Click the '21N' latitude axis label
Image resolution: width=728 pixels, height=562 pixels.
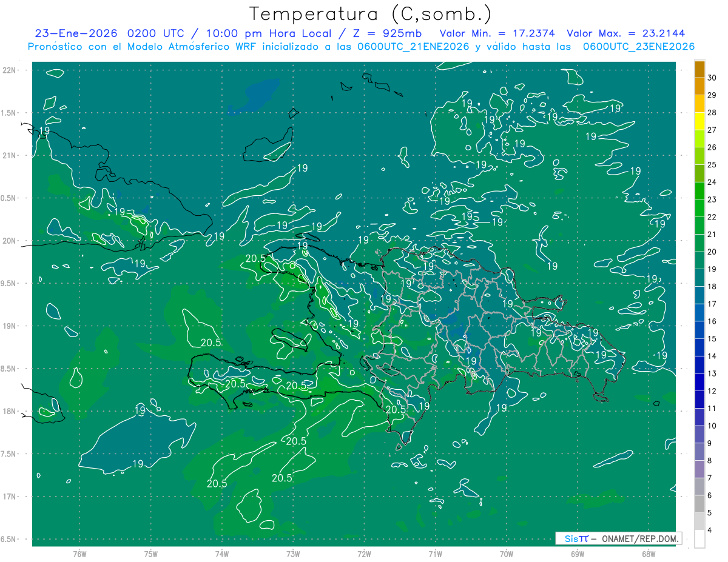pyautogui.click(x=10, y=156)
